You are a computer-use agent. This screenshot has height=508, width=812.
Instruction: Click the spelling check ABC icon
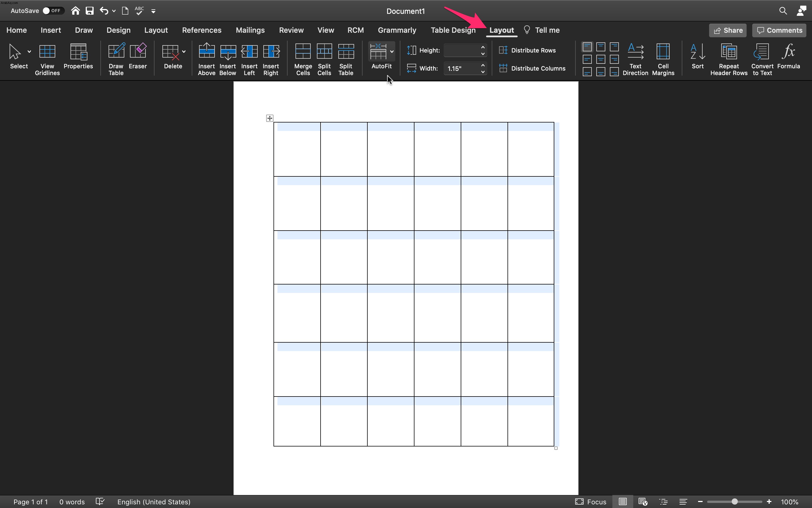(x=139, y=11)
